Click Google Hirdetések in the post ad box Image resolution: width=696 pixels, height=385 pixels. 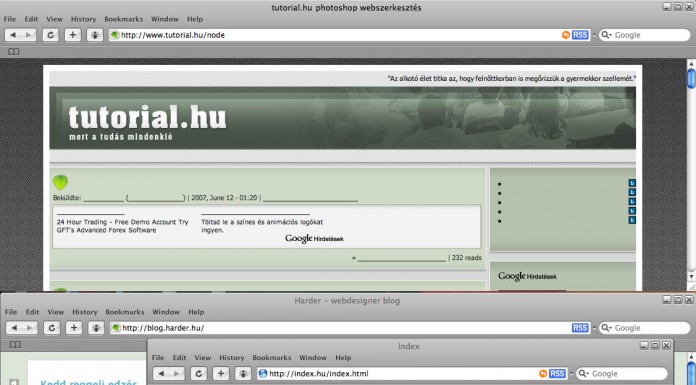[x=314, y=238]
